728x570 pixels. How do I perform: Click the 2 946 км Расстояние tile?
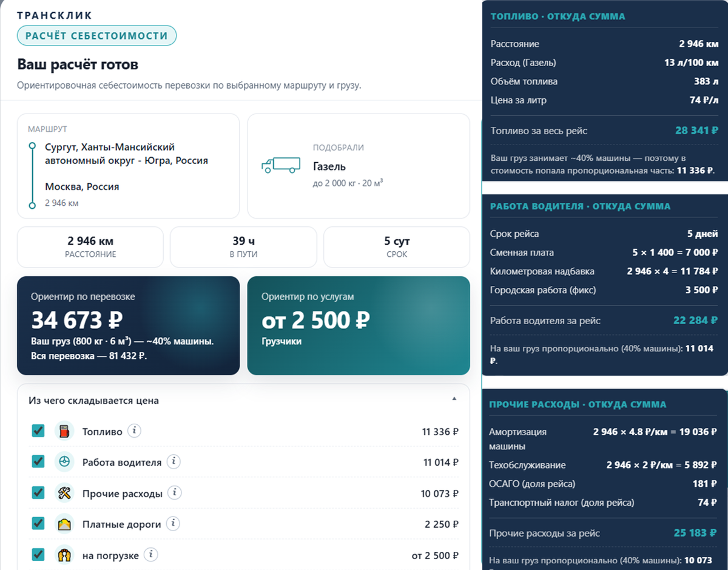[90, 247]
